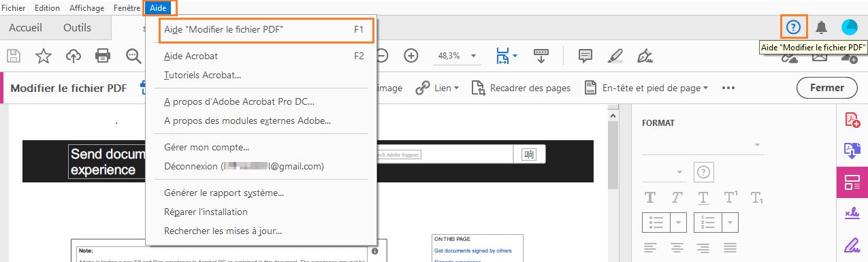Toggle underline text formatting

point(703,198)
